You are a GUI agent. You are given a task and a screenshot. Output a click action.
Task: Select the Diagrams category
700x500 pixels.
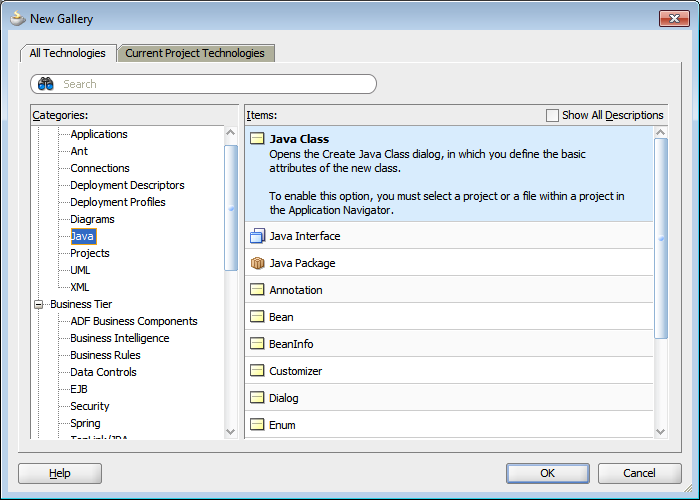92,219
